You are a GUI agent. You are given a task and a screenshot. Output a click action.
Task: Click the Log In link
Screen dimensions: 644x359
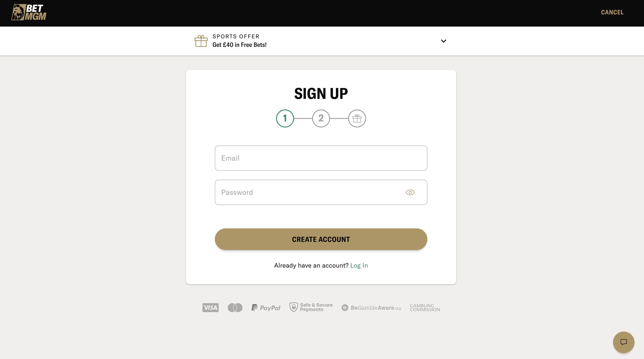coord(359,265)
